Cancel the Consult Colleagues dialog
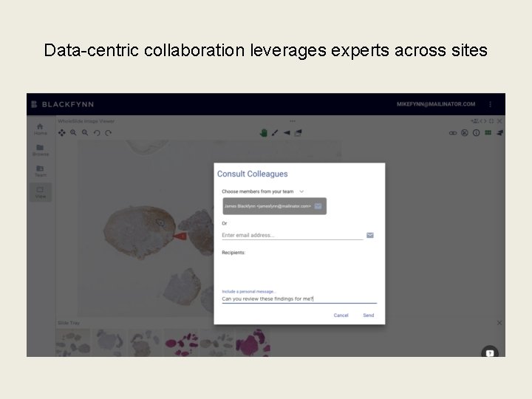Screen dimensions: 532x399 pyautogui.click(x=341, y=316)
